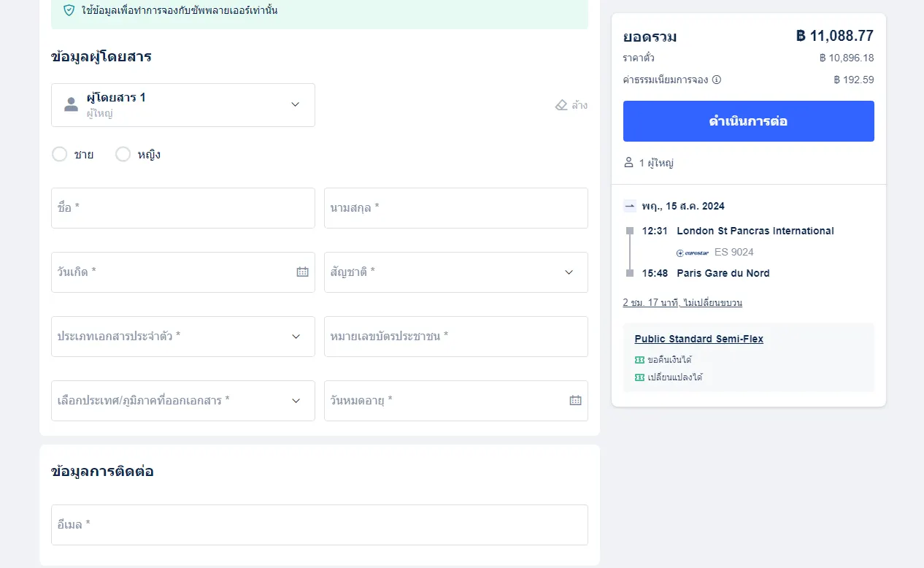The height and width of the screenshot is (568, 924).
Task: Open the expiry date calendar icon
Action: pos(575,400)
